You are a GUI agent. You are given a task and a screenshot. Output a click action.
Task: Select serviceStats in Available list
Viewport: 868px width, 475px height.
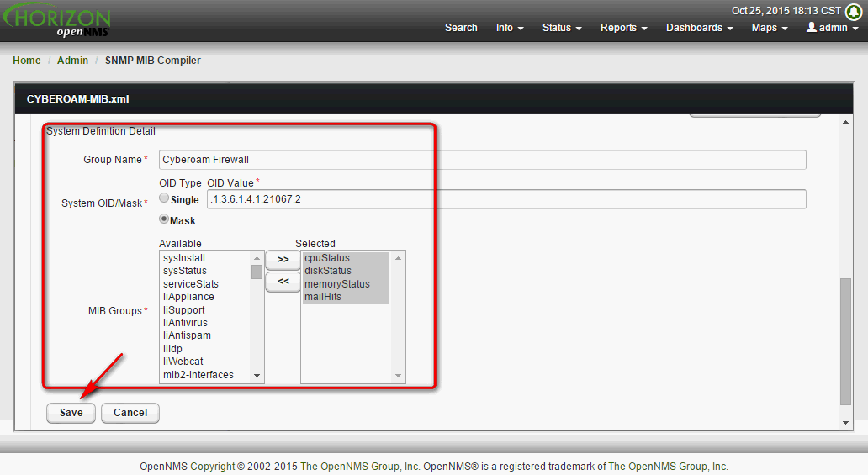(190, 284)
